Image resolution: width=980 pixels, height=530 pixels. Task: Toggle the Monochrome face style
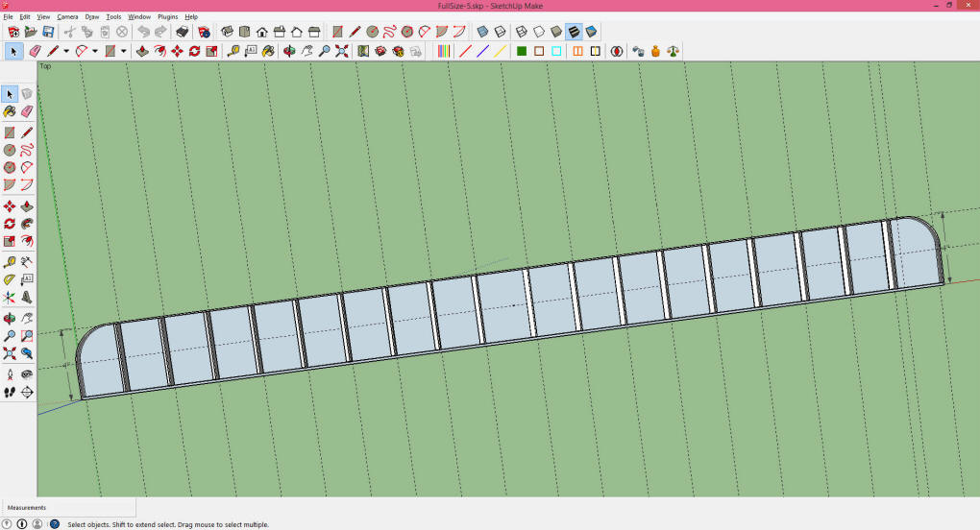pyautogui.click(x=591, y=32)
